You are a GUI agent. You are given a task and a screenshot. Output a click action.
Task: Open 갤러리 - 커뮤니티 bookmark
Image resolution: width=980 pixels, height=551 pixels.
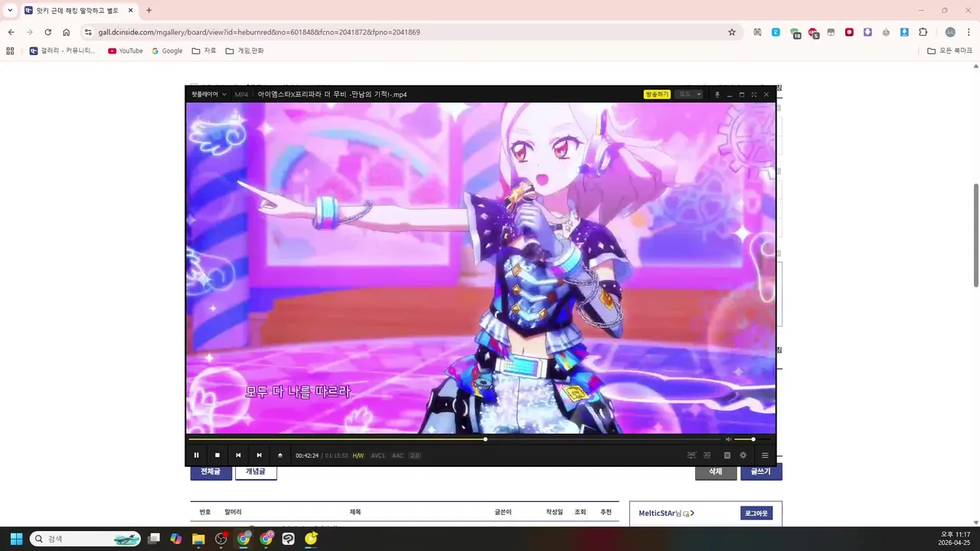tap(63, 51)
